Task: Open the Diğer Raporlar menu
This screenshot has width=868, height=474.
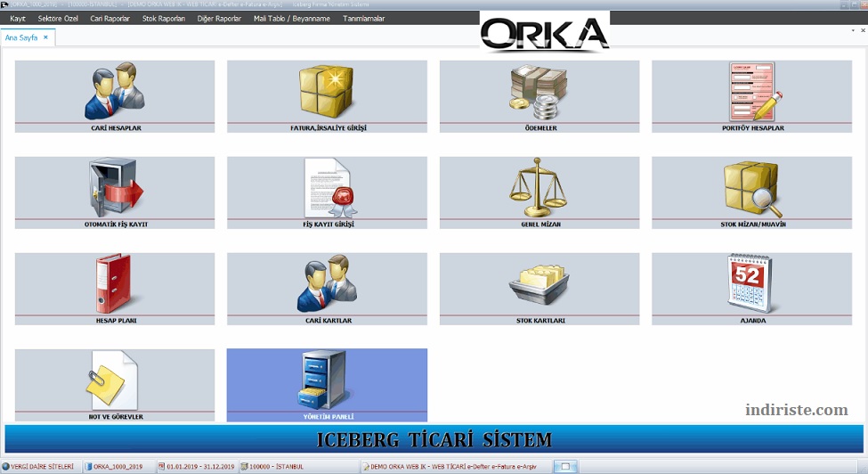Action: point(219,19)
